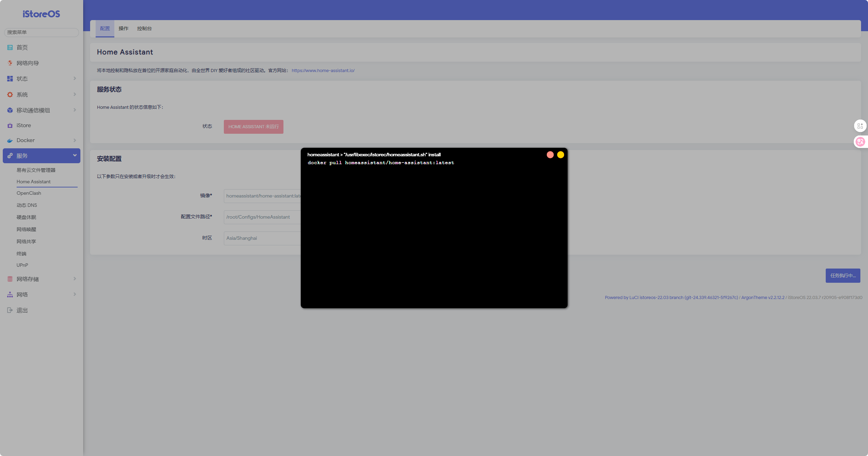Open 终端 sidebar entry

(x=21, y=254)
